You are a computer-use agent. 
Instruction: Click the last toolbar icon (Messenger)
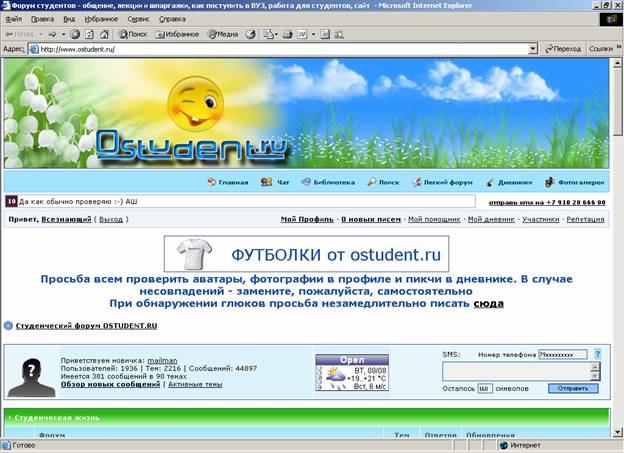click(x=339, y=34)
